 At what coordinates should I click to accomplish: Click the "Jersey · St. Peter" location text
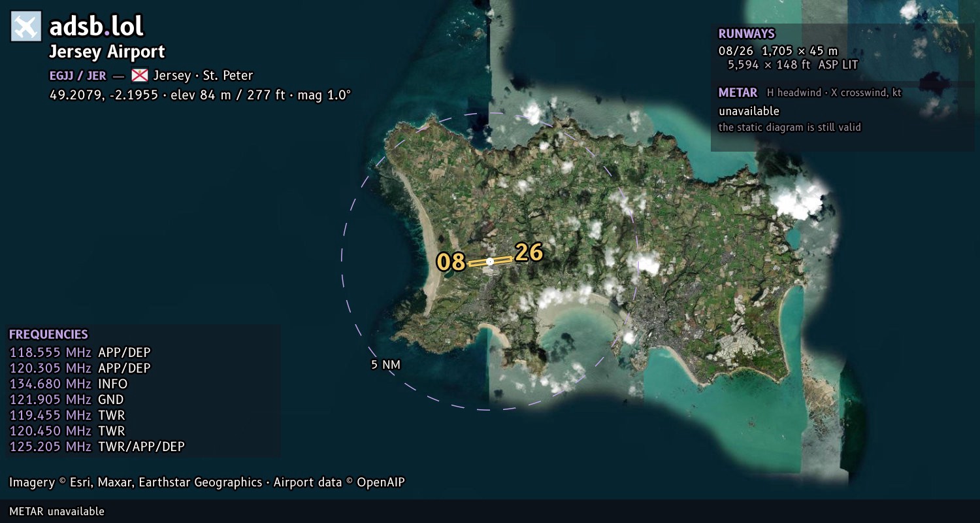coord(203,75)
